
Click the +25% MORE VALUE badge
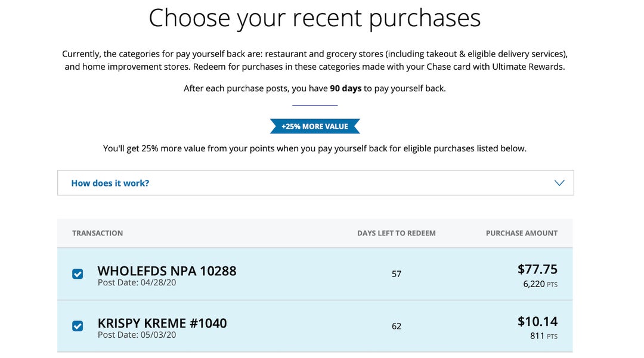[x=315, y=126]
